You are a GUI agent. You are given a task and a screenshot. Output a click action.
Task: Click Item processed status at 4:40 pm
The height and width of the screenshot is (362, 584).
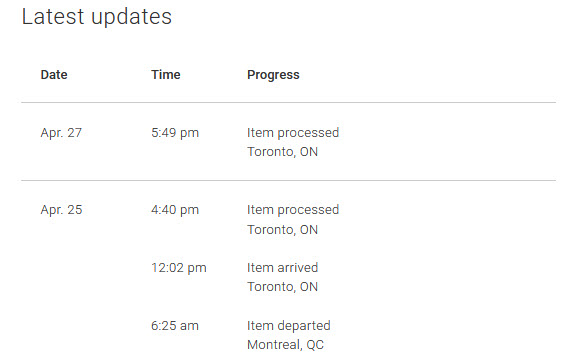293,210
